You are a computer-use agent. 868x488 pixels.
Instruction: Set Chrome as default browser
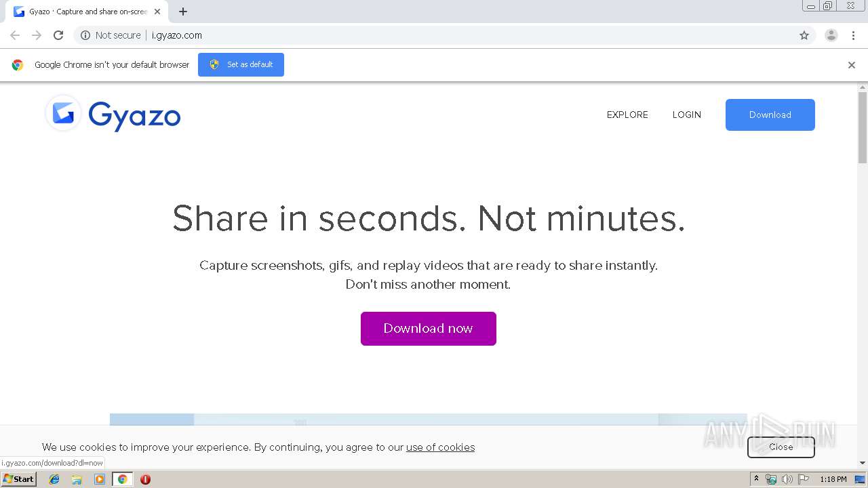pyautogui.click(x=241, y=64)
